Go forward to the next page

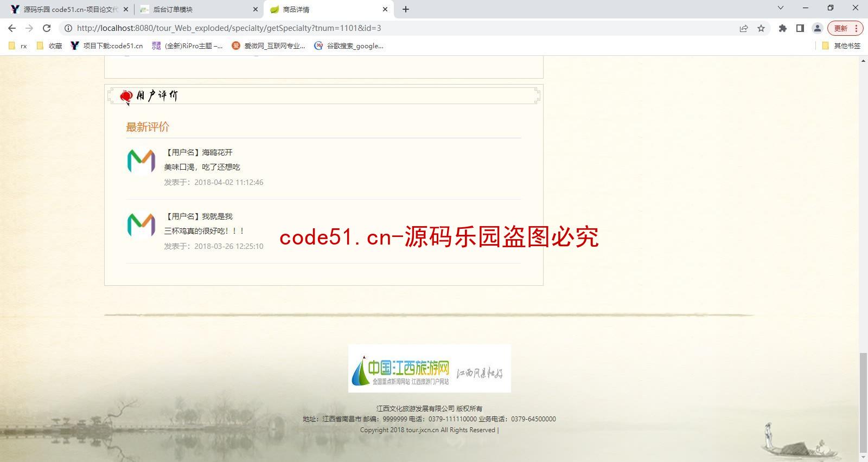click(x=29, y=28)
